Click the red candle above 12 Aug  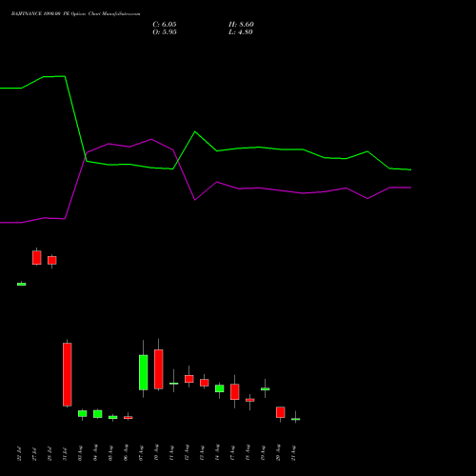(x=189, y=379)
